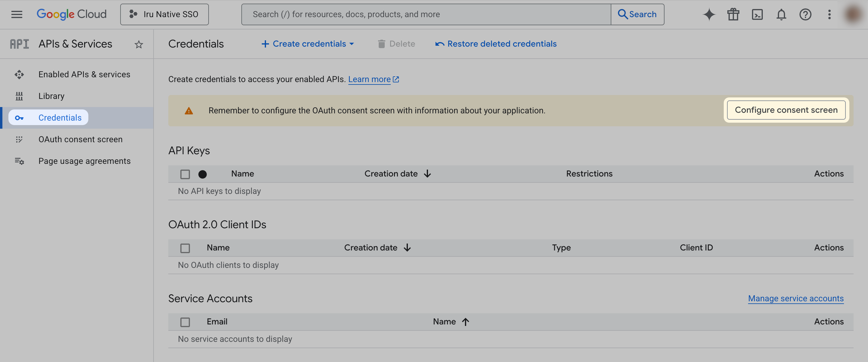
Task: Click the Library sidebar icon
Action: (19, 96)
